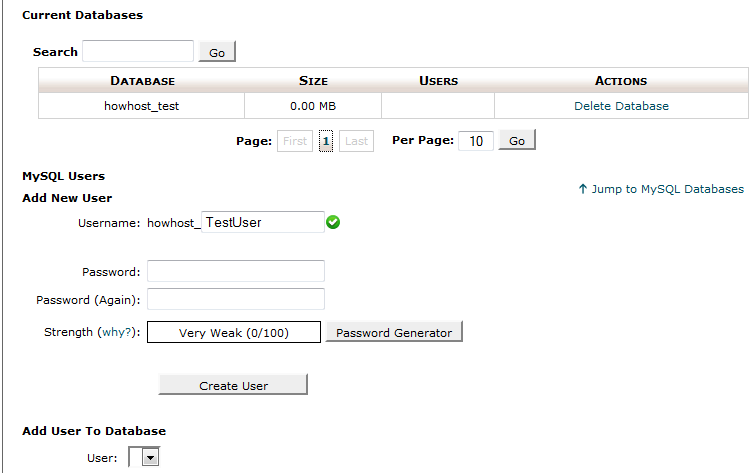Click the Go button beside Per Page
Image resolution: width=753 pixels, height=473 pixels.
click(x=517, y=140)
